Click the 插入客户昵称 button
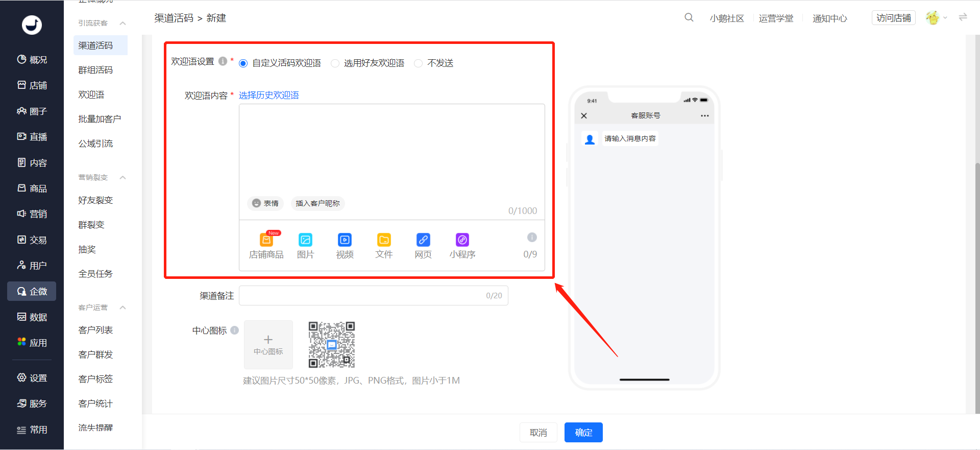This screenshot has width=980, height=450. point(317,203)
